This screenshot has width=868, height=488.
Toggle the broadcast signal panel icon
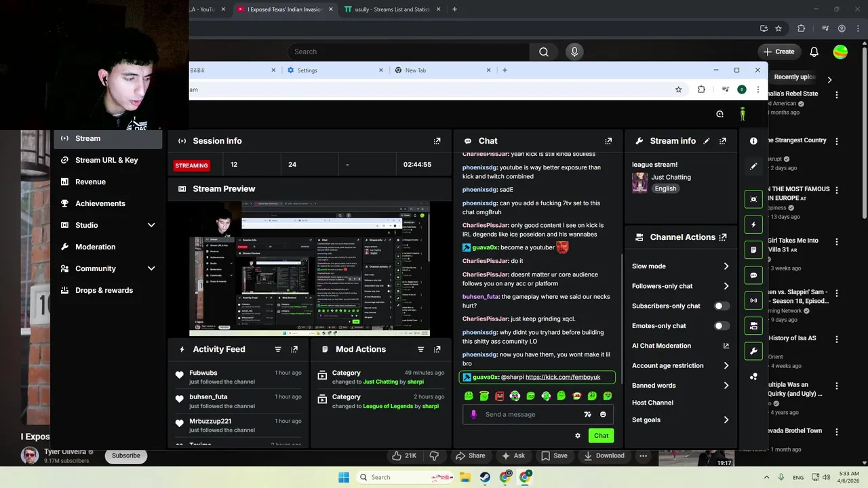[x=753, y=300]
